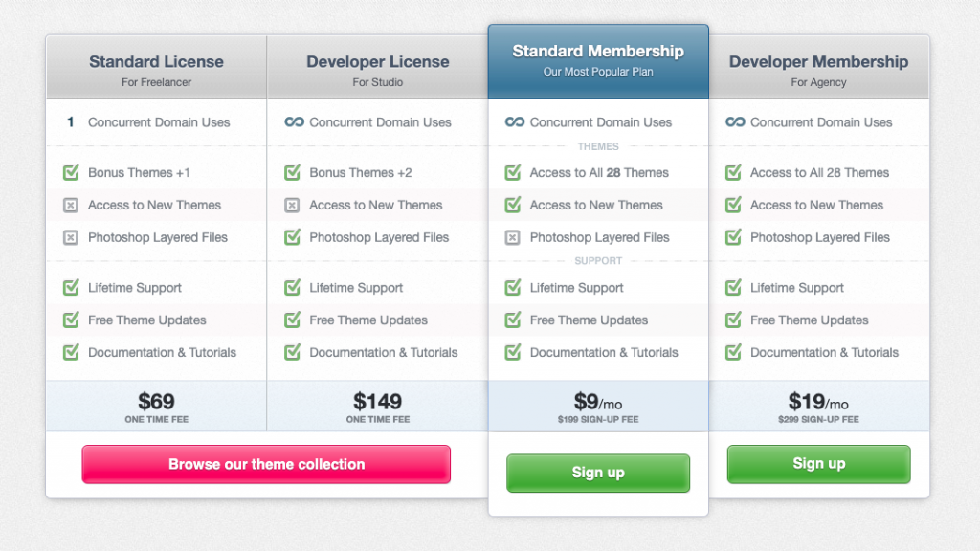The image size is (980, 551).
Task: Click the infinity icon under Standard Membership
Action: (x=515, y=122)
